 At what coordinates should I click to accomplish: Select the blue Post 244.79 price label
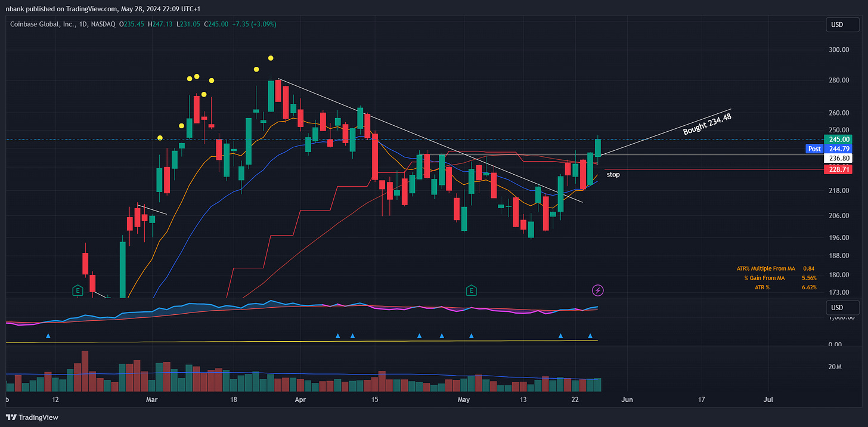(x=828, y=148)
